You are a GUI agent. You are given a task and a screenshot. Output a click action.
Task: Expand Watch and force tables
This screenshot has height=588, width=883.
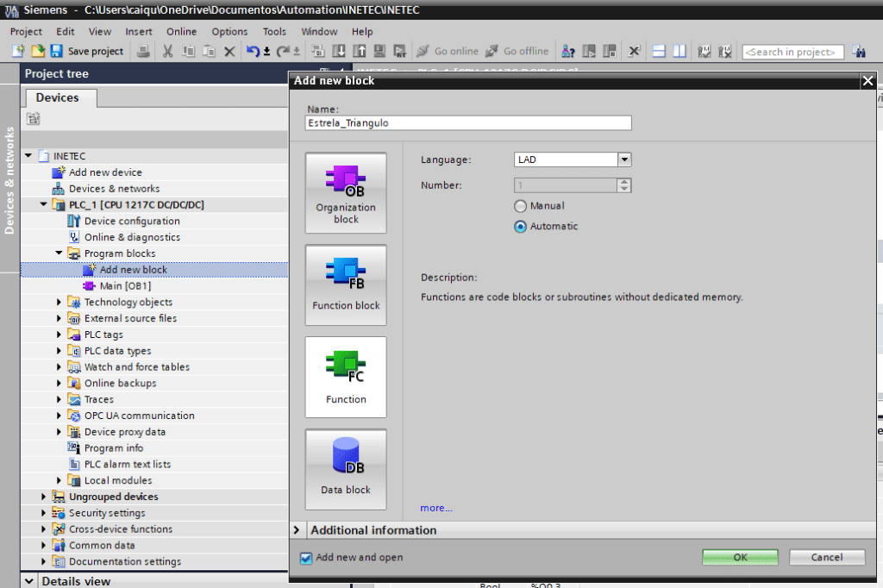pyautogui.click(x=59, y=366)
